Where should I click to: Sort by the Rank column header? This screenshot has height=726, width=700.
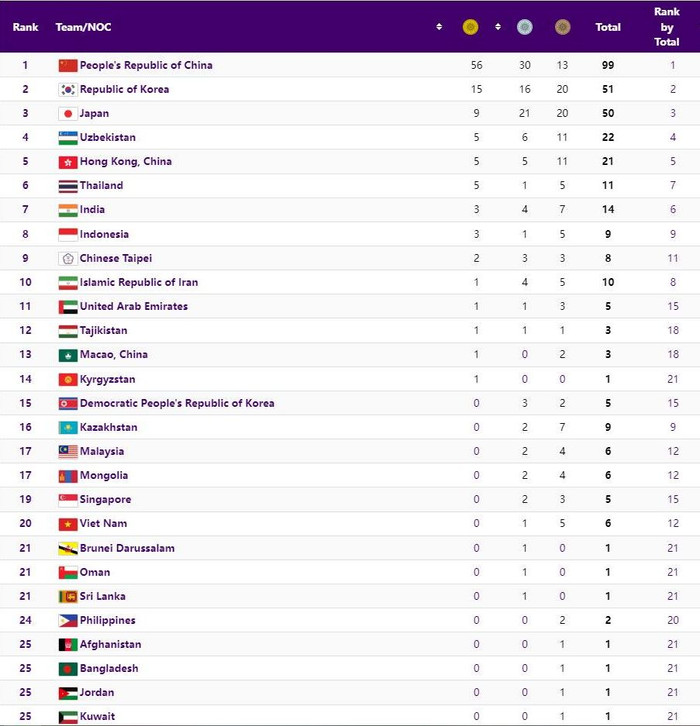(25, 27)
